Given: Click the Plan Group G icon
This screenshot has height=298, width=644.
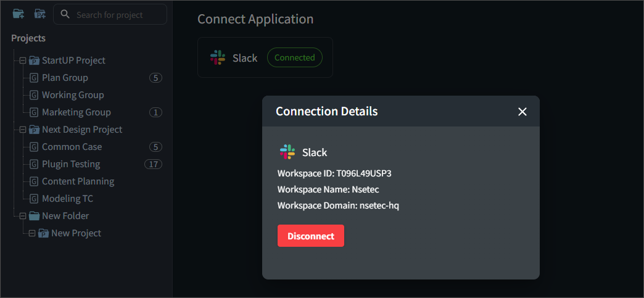Looking at the screenshot, I should pyautogui.click(x=34, y=78).
